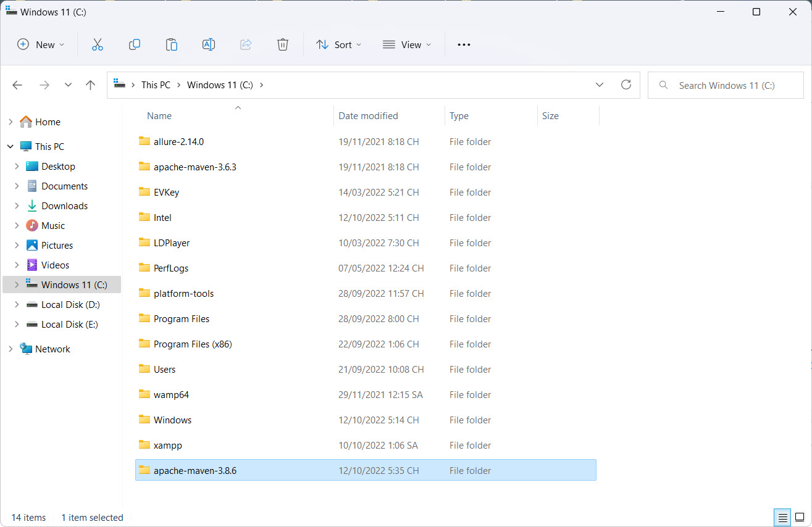Select Downloads in the navigation pane
The image size is (812, 527).
(64, 206)
